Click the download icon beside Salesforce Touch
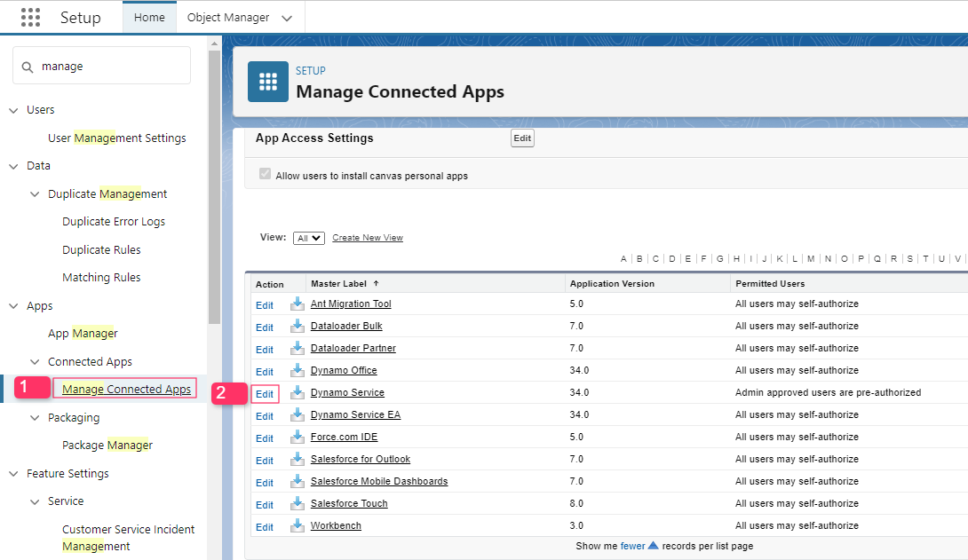 (298, 503)
